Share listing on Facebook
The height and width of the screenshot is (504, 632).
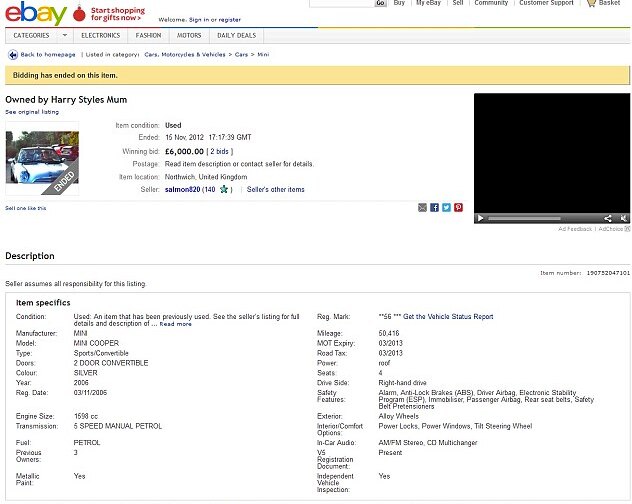pyautogui.click(x=434, y=208)
